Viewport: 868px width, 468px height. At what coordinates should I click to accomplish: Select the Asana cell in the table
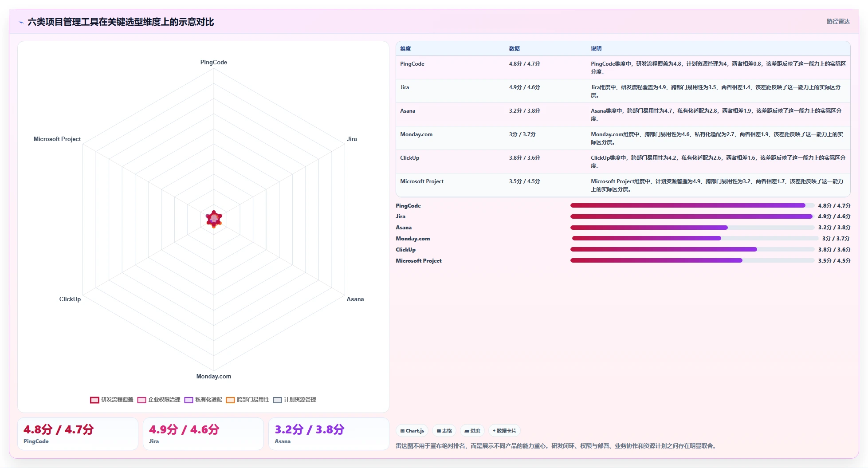[408, 111]
